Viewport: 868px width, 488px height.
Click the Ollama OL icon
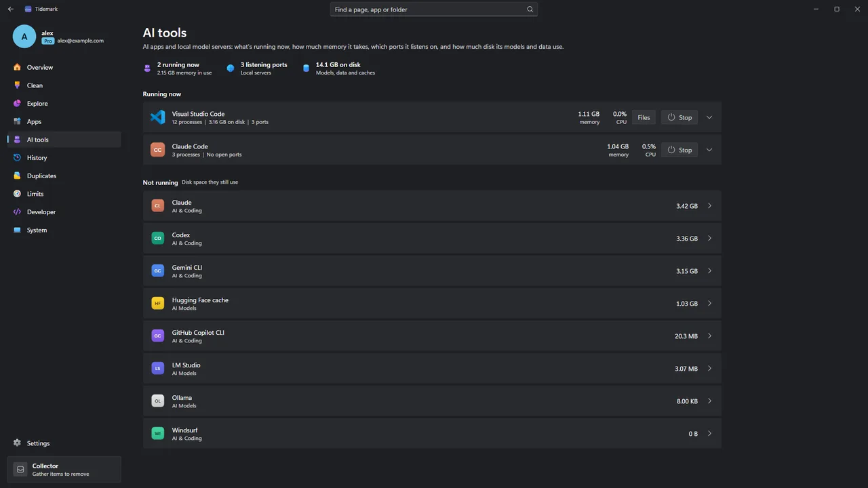[157, 401]
